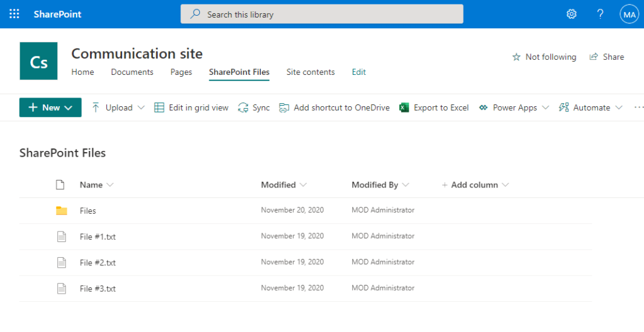This screenshot has width=644, height=332.
Task: Open the settings gear icon
Action: tap(571, 14)
